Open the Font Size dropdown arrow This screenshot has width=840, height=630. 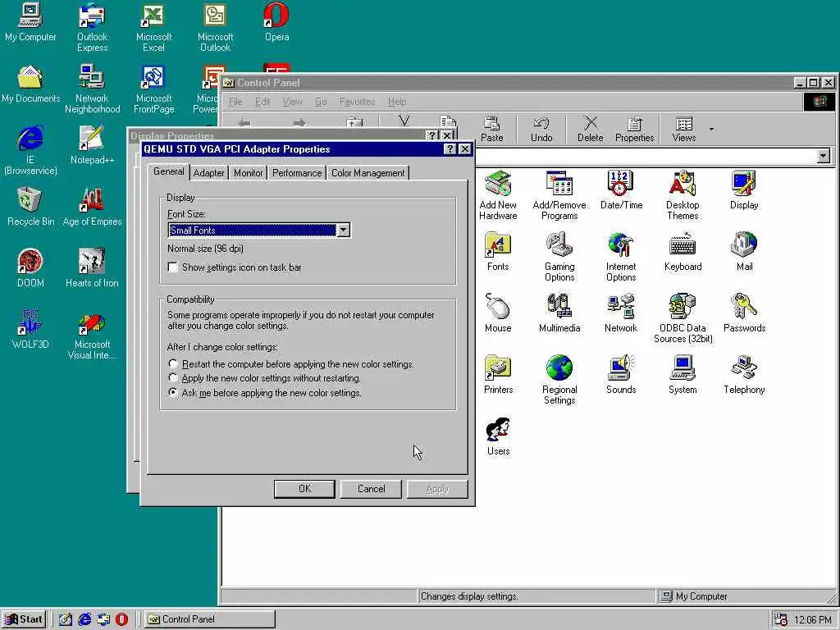(x=344, y=230)
